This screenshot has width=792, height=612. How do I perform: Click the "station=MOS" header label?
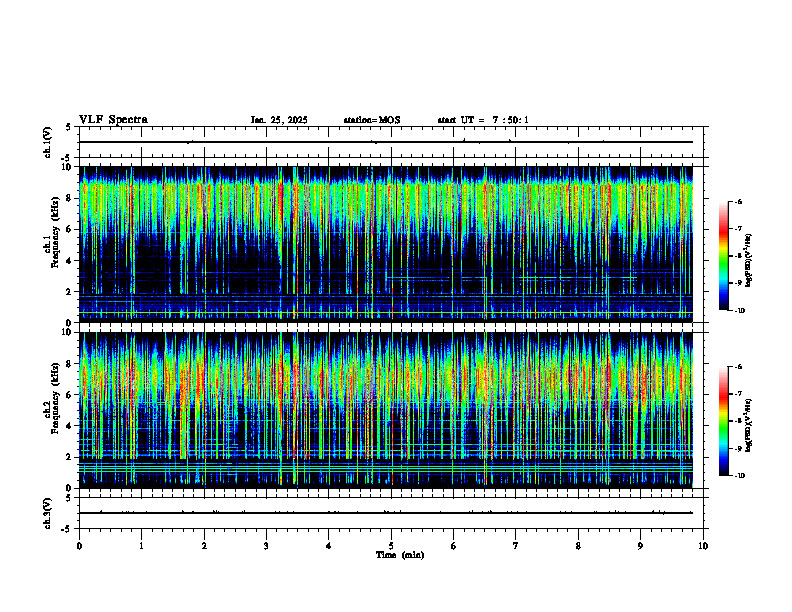[x=372, y=120]
